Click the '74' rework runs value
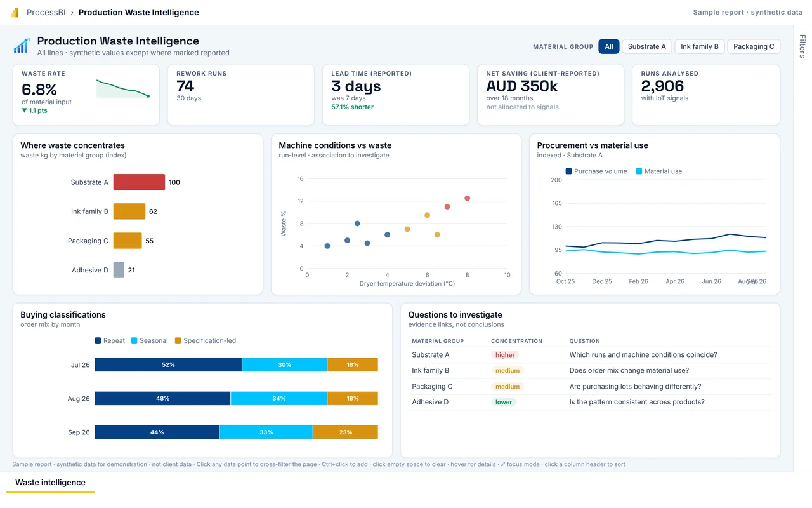This screenshot has height=508, width=812. coord(185,86)
